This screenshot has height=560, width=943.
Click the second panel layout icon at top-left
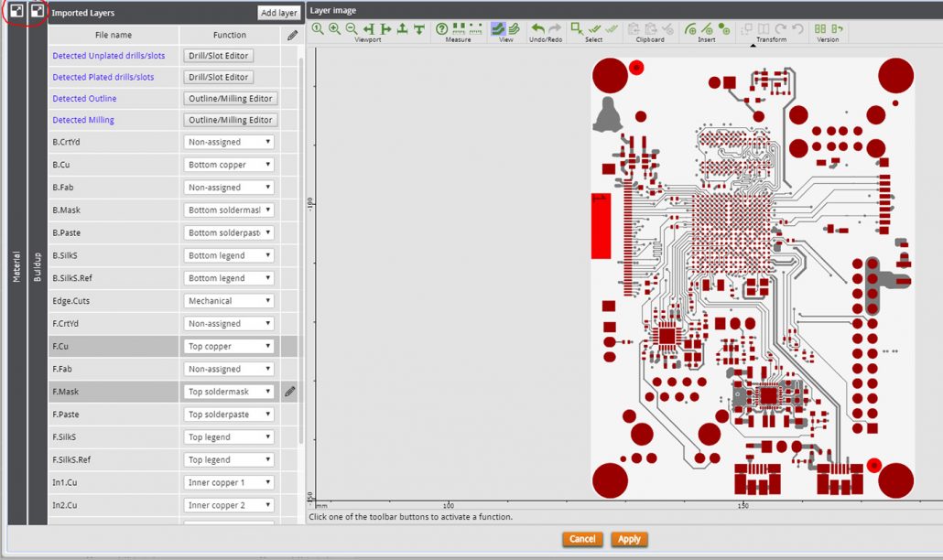[x=38, y=11]
